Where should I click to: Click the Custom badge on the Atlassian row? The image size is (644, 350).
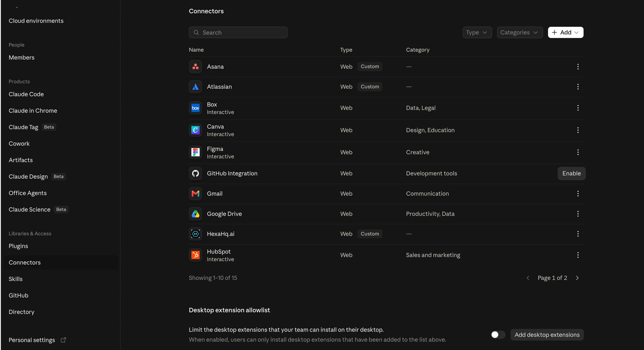point(370,87)
